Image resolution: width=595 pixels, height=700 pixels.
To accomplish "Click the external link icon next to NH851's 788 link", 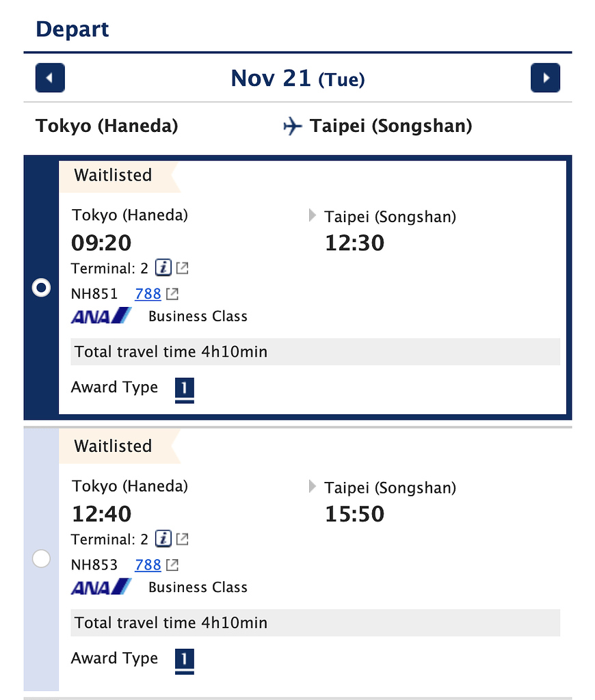I will pyautogui.click(x=172, y=293).
